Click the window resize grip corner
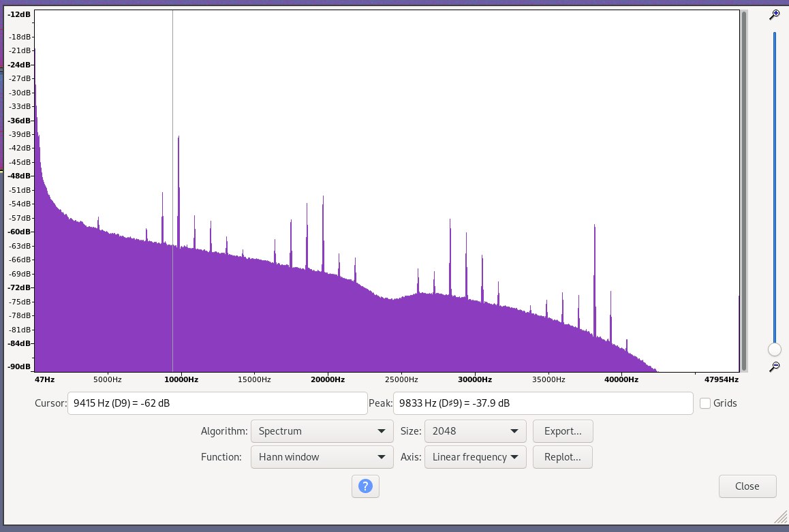The height and width of the screenshot is (532, 789). 781,517
